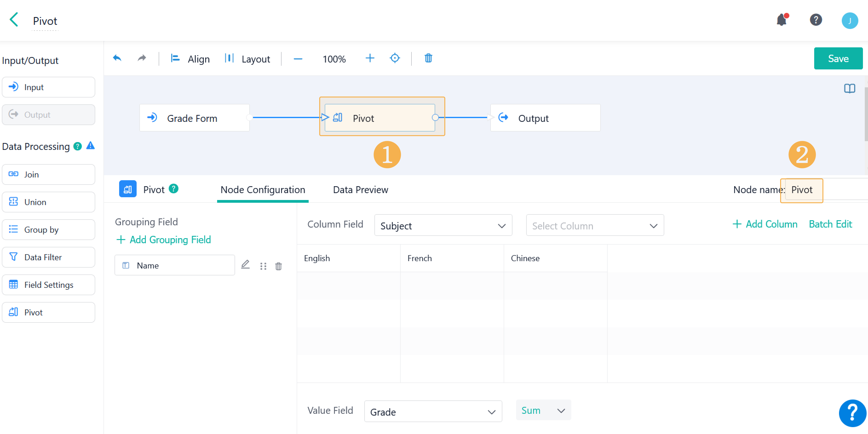
Task: Click the undo arrow icon
Action: (x=117, y=58)
